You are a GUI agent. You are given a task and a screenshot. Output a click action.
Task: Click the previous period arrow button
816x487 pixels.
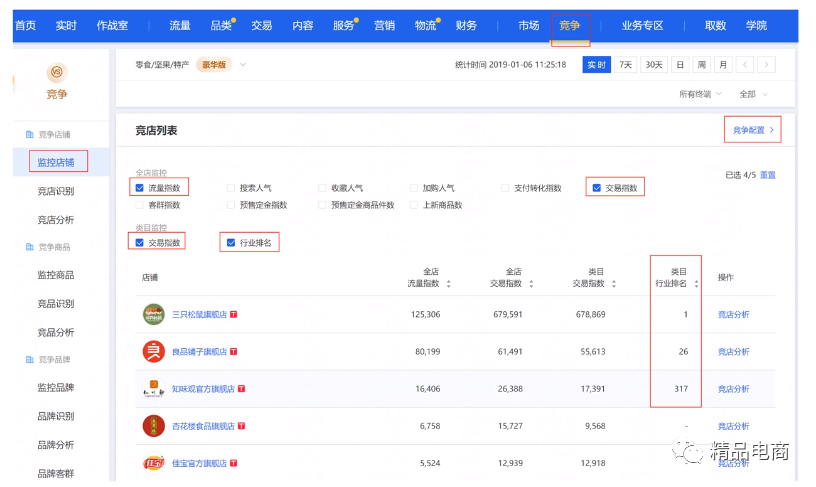point(745,65)
